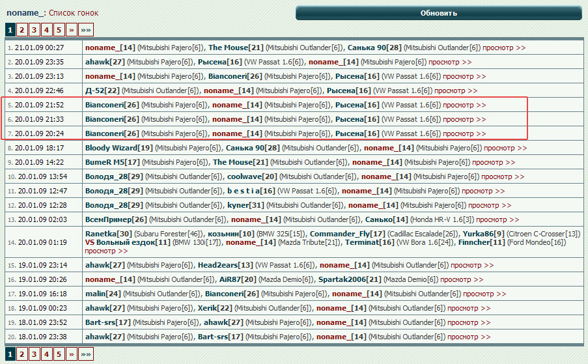View race from 20.01.09 21:52
This screenshot has width=588, height=364.
464,105
